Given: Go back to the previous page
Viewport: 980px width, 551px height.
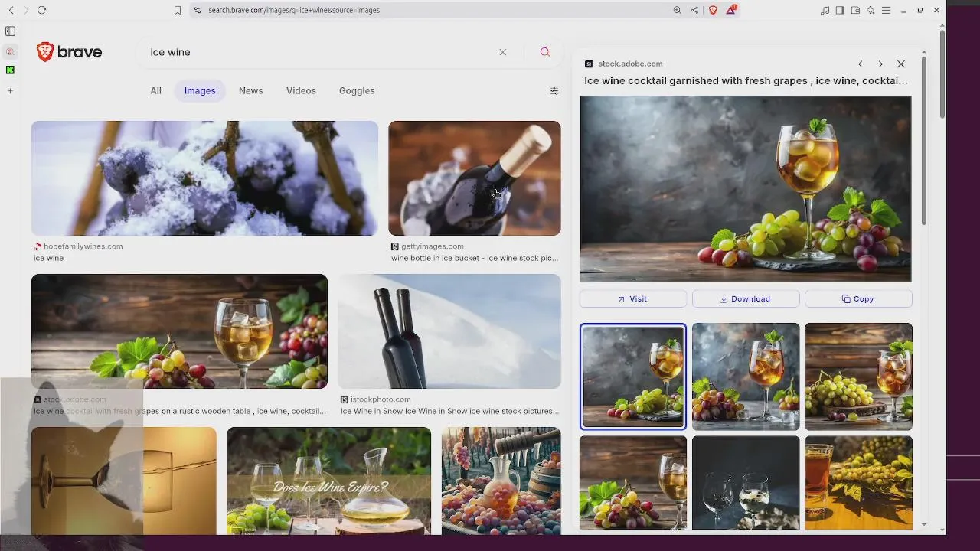Looking at the screenshot, I should [x=11, y=10].
